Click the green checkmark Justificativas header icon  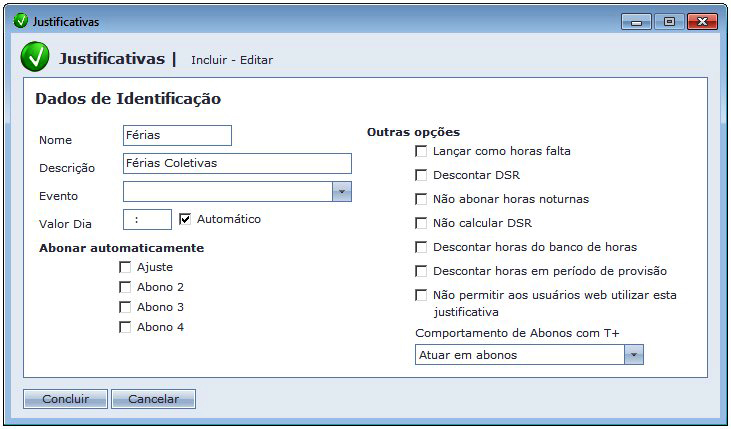pyautogui.click(x=35, y=58)
